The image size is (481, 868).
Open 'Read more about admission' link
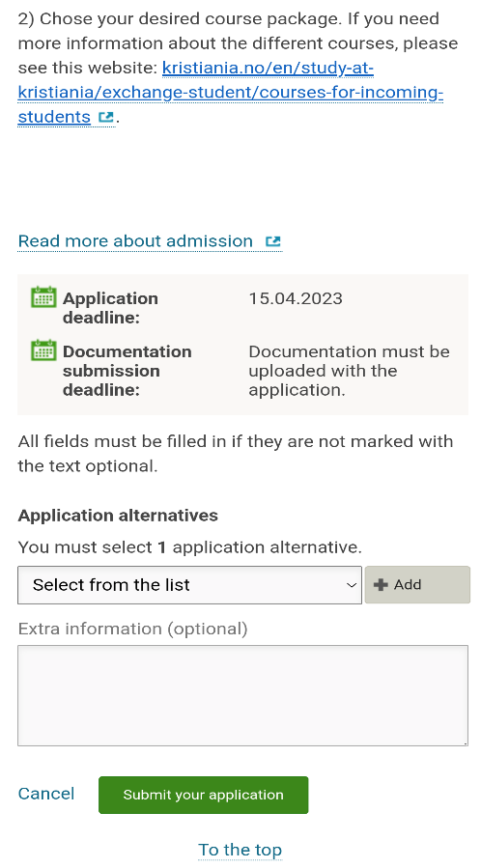click(135, 241)
